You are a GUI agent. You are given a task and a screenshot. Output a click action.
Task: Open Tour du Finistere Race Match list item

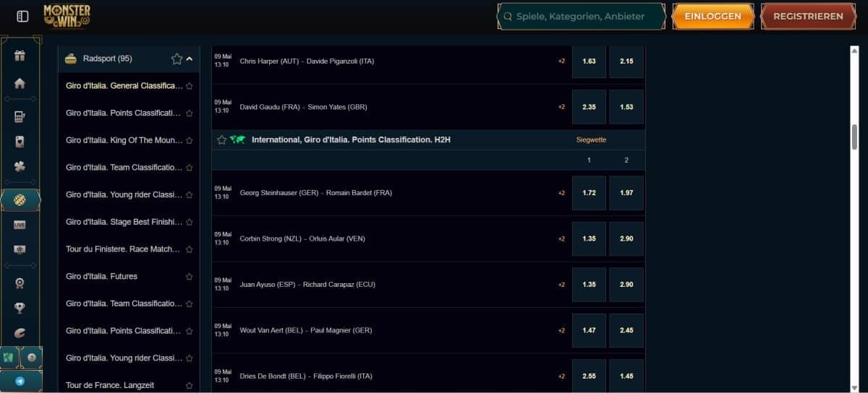pos(124,249)
